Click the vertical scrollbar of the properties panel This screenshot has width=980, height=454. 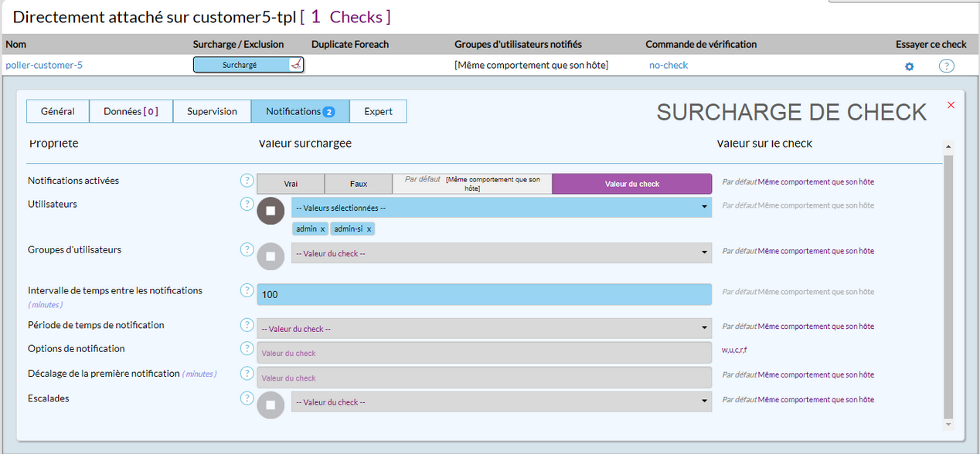[948, 286]
